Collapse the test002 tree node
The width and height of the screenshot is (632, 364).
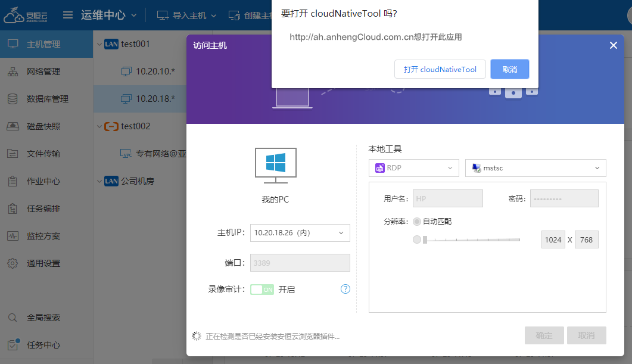click(x=99, y=126)
